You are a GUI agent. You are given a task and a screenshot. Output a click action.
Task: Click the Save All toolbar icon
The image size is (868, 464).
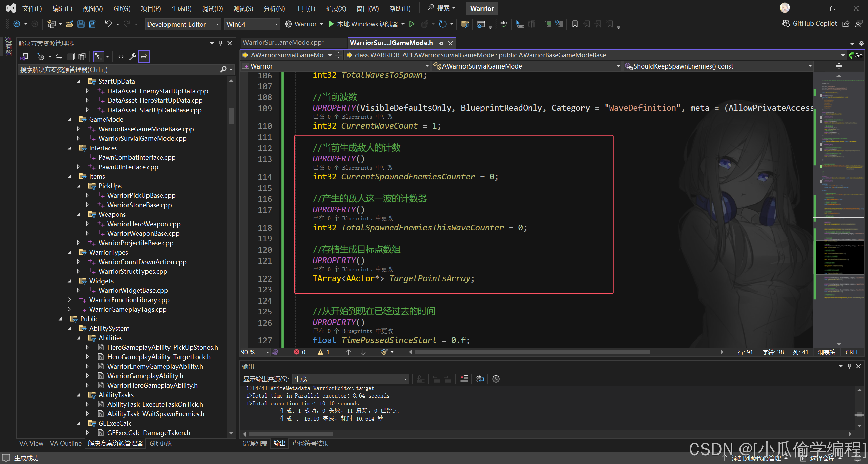point(92,24)
